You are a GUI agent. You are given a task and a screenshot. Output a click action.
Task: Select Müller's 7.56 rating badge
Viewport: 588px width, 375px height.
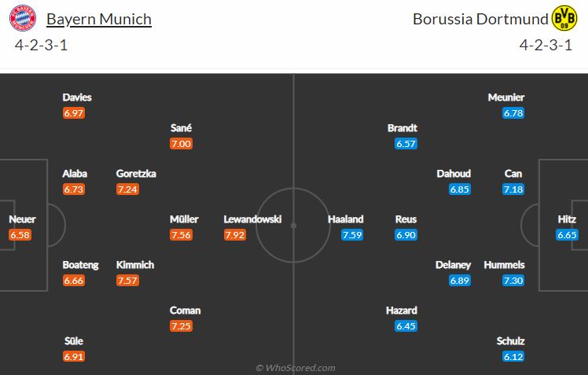coord(181,235)
